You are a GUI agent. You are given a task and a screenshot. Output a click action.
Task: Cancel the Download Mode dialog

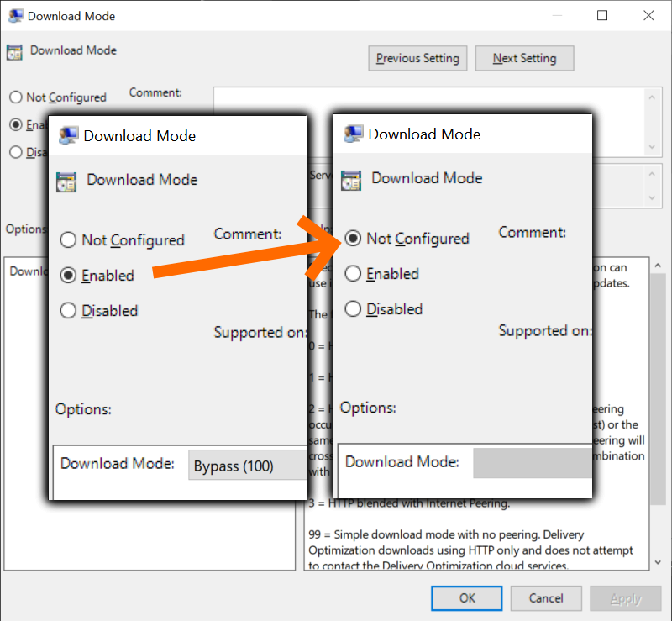pyautogui.click(x=546, y=598)
